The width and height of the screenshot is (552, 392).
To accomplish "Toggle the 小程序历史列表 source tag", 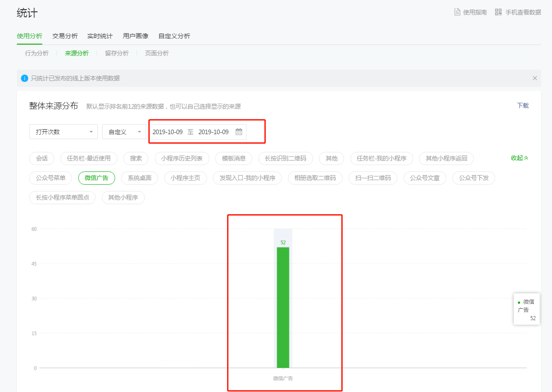I will point(182,158).
